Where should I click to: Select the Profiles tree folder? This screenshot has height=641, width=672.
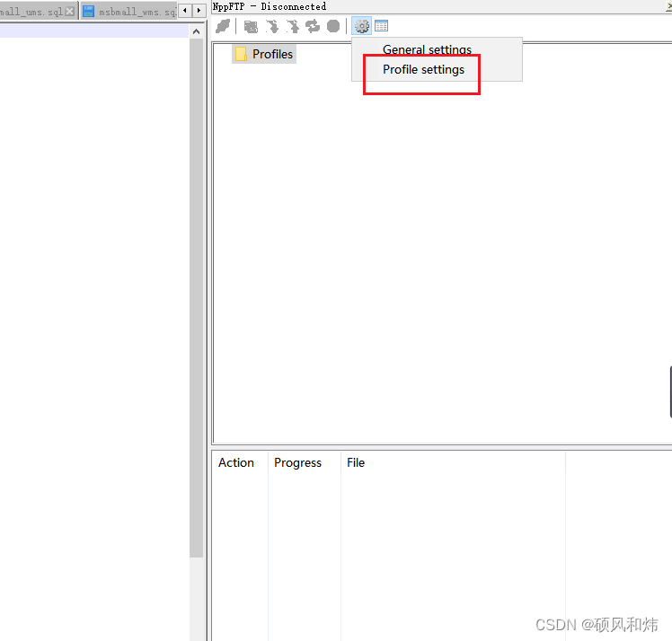click(x=264, y=55)
